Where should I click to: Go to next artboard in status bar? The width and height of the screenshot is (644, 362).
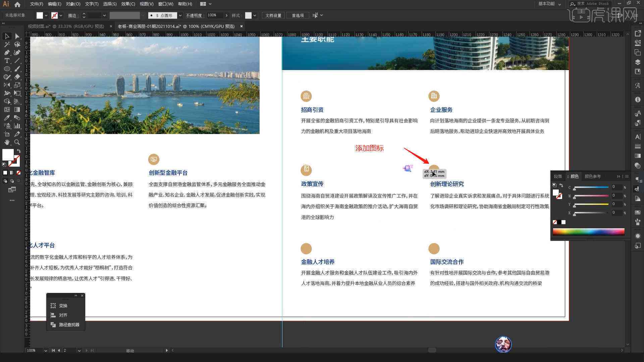86,351
